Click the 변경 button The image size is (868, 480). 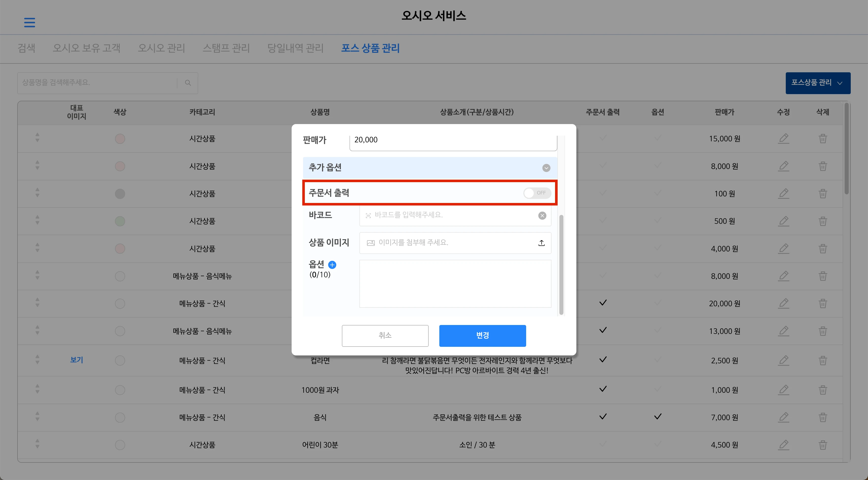(482, 335)
